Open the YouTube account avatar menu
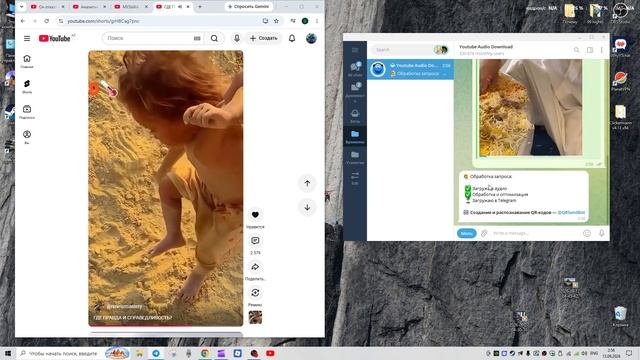 click(311, 38)
